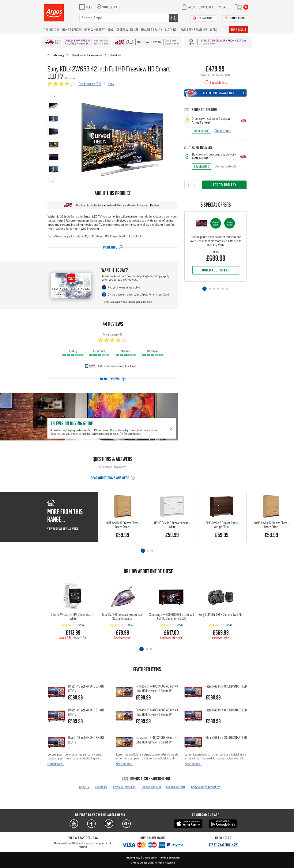Click the Change postcode link
Image resolution: width=294 pixels, height=868 pixels.
point(225,167)
